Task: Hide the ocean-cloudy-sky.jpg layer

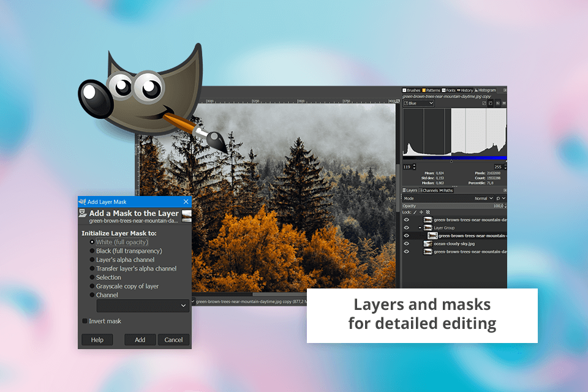Action: (x=407, y=243)
